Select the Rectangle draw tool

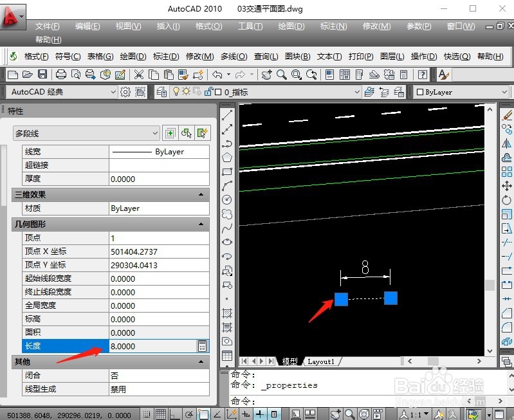tap(227, 172)
